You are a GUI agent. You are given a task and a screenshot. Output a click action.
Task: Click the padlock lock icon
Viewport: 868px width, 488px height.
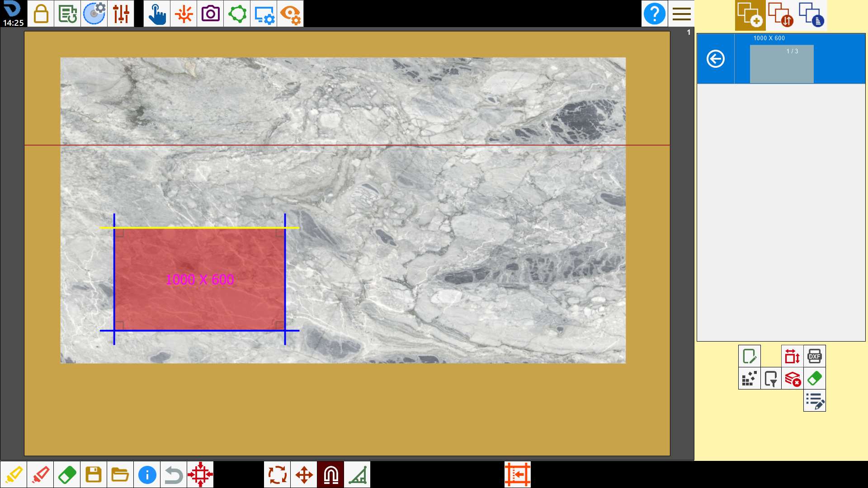[x=41, y=14]
